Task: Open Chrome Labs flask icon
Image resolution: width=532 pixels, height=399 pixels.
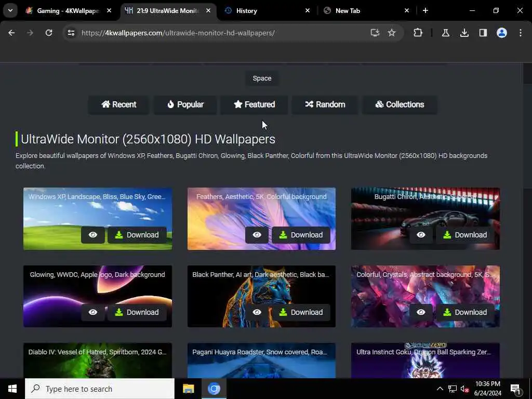Action: pyautogui.click(x=445, y=33)
